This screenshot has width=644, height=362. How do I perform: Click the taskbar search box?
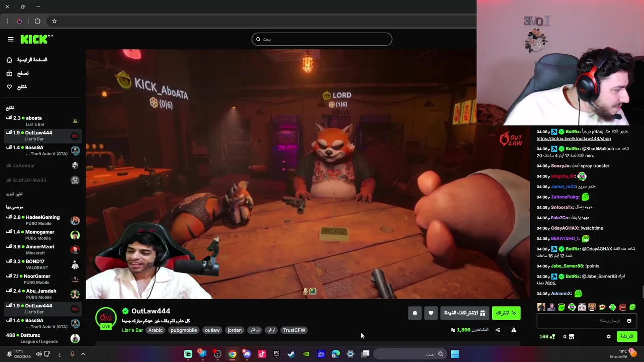click(x=410, y=354)
